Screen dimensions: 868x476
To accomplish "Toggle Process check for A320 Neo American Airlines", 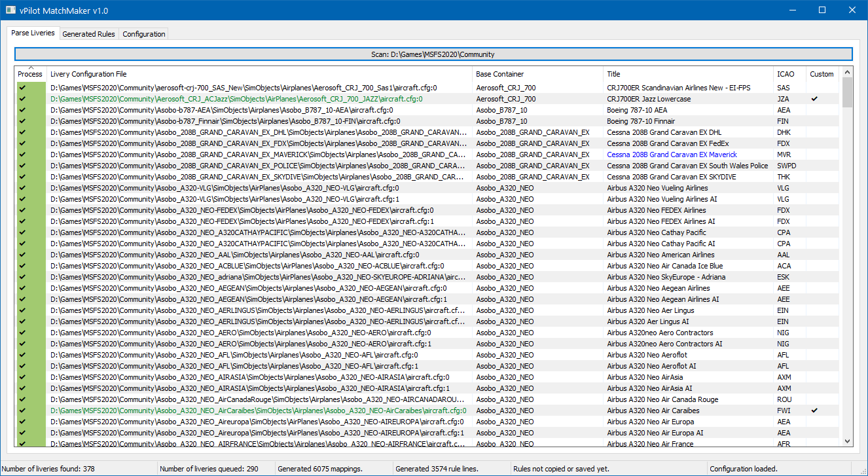I will click(22, 255).
